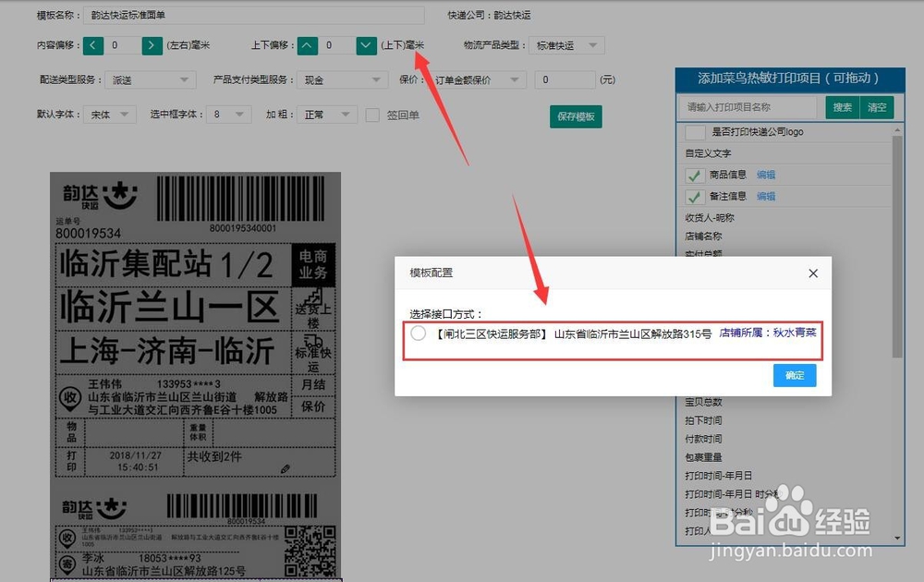Click 编辑 link next to 商品信息
This screenshot has height=582, width=924.
766,175
